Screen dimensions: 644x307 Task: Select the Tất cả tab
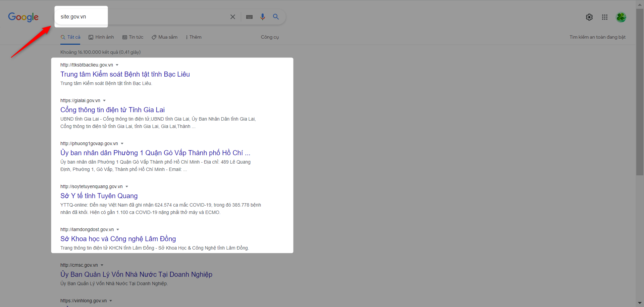coord(70,37)
